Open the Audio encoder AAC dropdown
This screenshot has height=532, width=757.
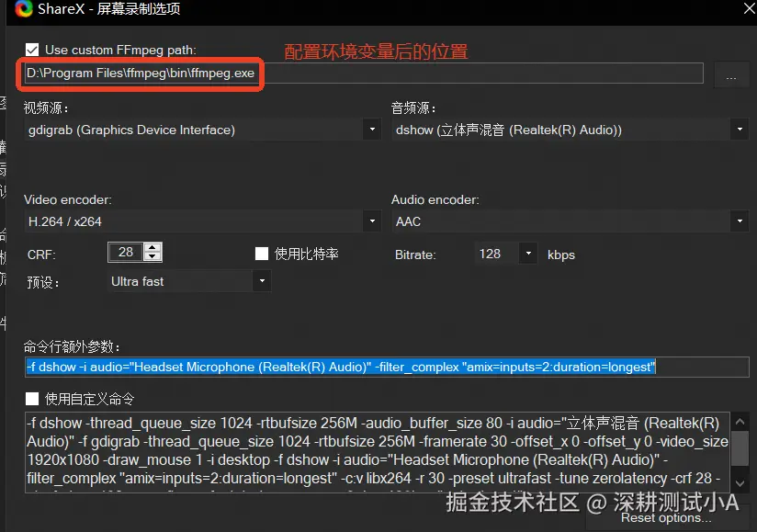(571, 221)
